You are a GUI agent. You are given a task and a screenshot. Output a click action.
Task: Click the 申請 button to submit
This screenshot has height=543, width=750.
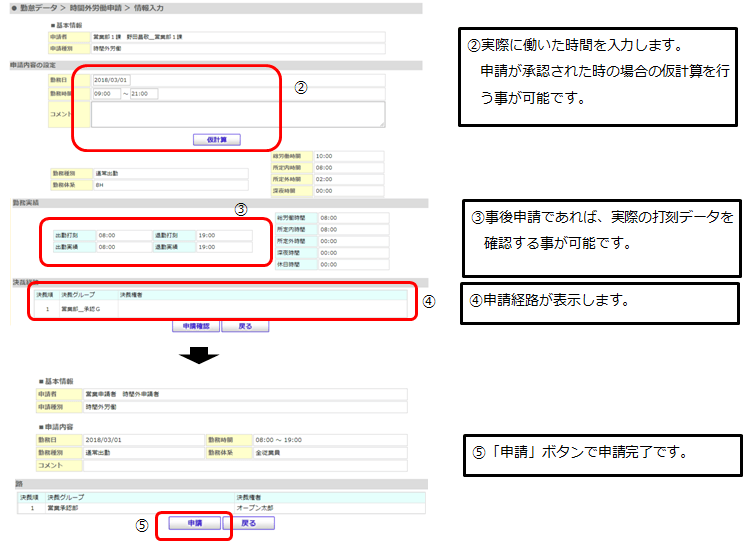click(195, 523)
